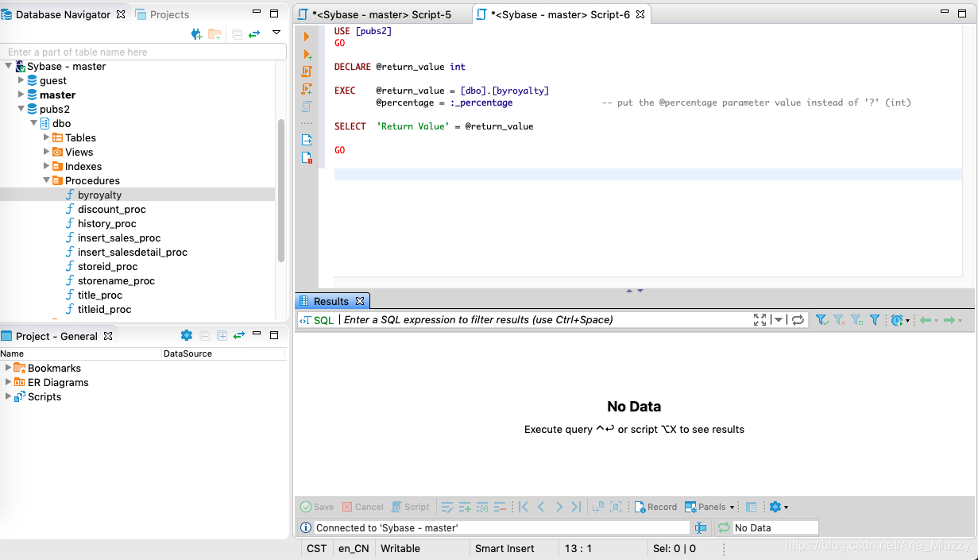Screen dimensions: 978x560
Task: Click the Cancel button in results toolbar
Action: [x=363, y=507]
